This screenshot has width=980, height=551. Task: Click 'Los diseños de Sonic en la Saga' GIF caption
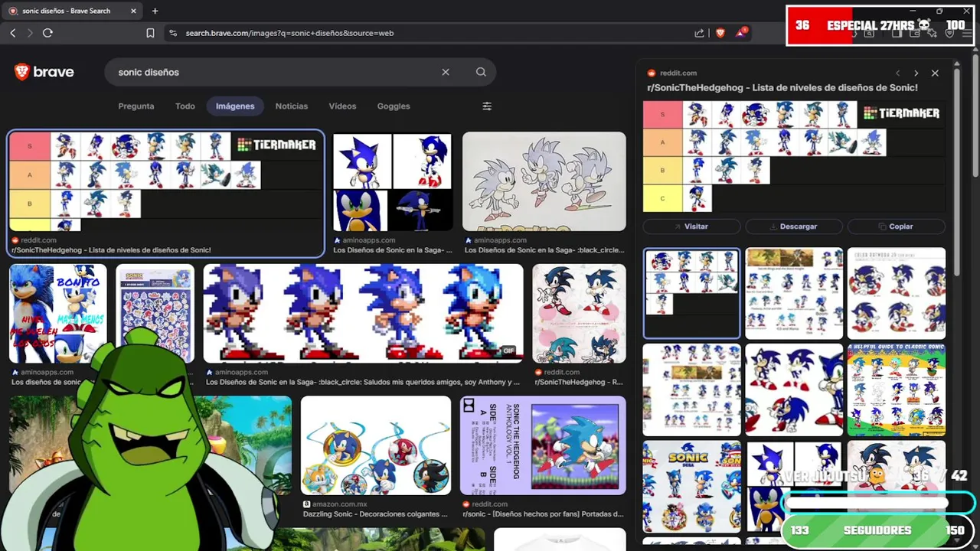[x=363, y=382]
